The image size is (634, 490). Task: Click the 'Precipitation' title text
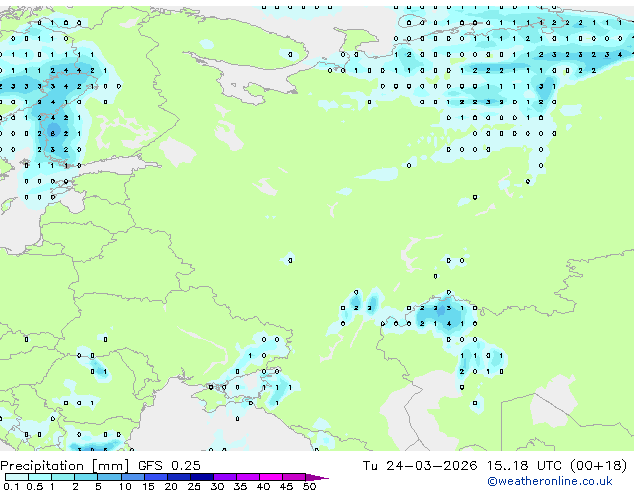[42, 466]
